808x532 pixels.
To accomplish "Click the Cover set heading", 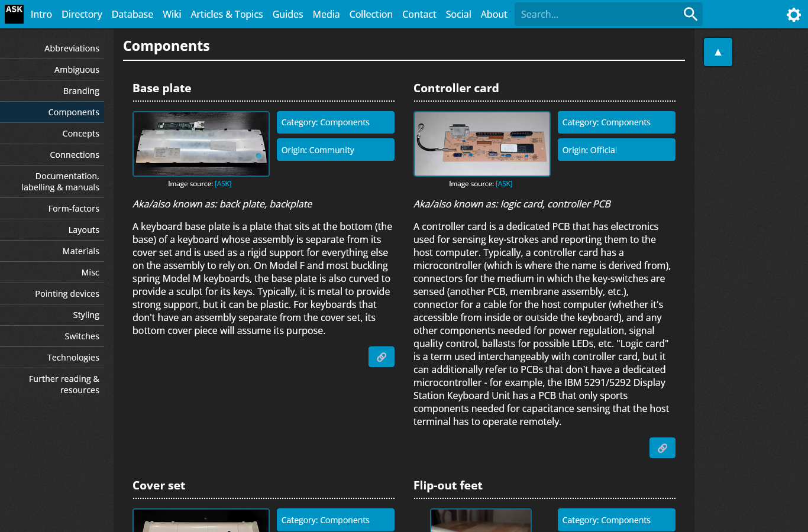I will tap(159, 485).
